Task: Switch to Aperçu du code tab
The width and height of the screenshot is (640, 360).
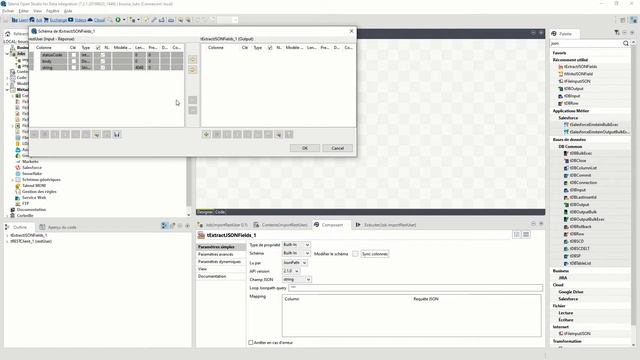Action: tap(58, 227)
